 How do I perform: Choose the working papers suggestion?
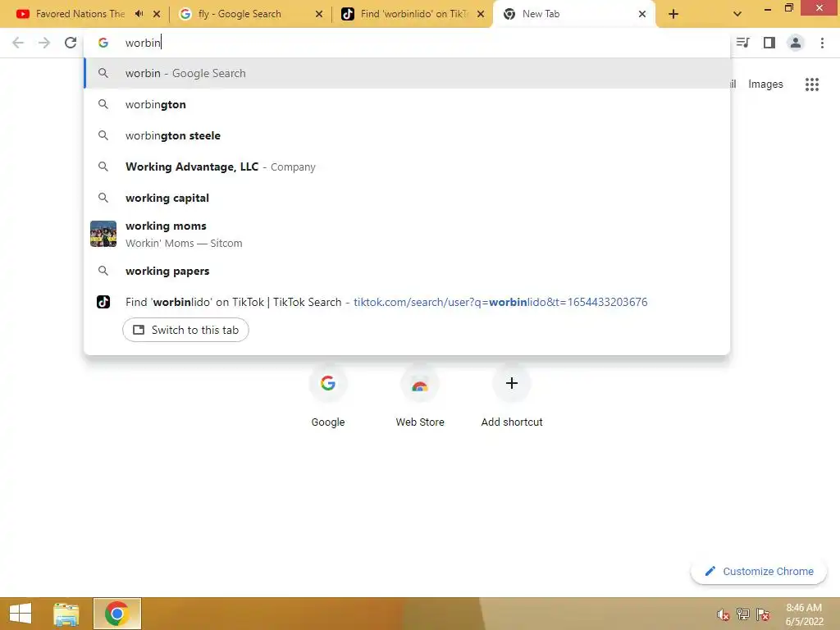407,271
